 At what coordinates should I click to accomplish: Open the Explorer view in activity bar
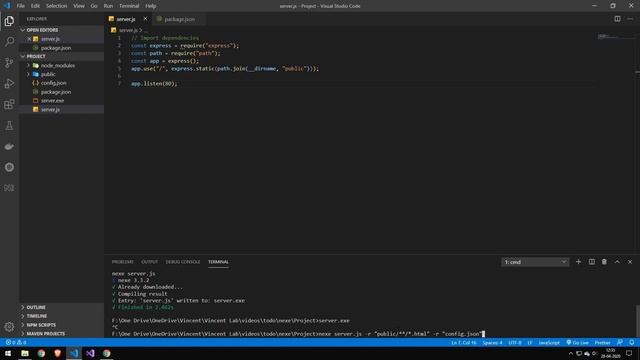[x=9, y=21]
